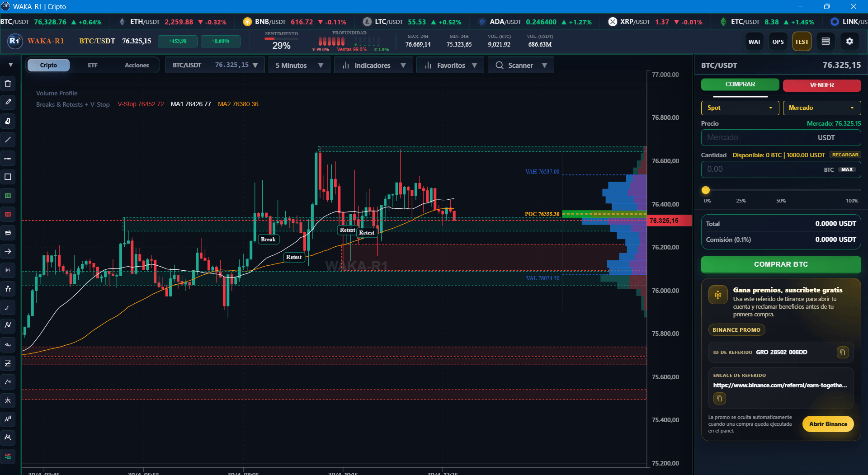This screenshot has height=475, width=868.
Task: Click the Mercado price input field
Action: (x=781, y=137)
